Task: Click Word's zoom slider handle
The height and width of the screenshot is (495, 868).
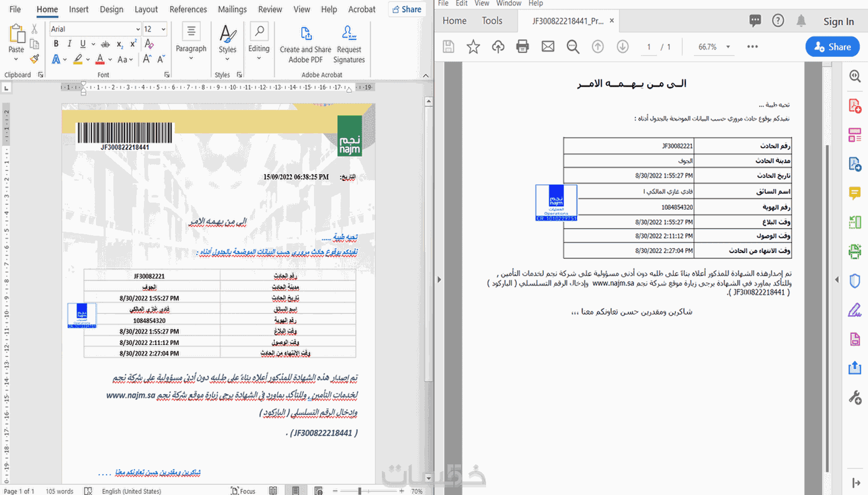Action: coord(360,491)
